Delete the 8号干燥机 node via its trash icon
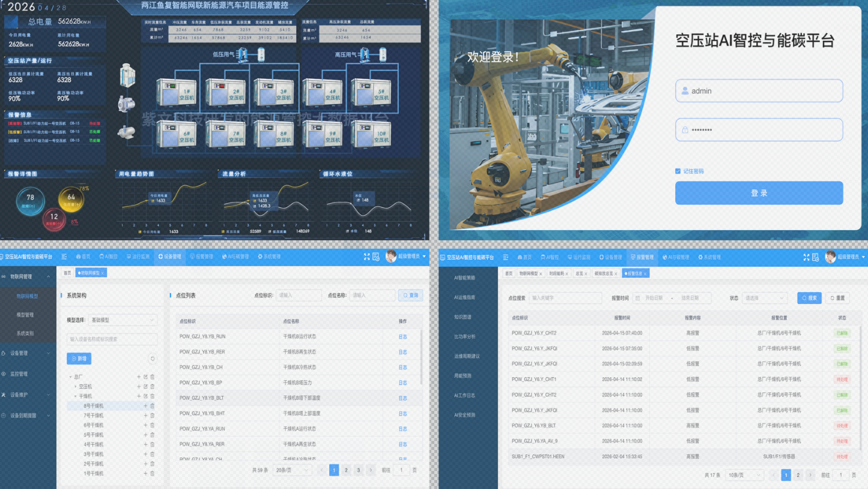Screen dimensions: 868x489 click(153, 406)
